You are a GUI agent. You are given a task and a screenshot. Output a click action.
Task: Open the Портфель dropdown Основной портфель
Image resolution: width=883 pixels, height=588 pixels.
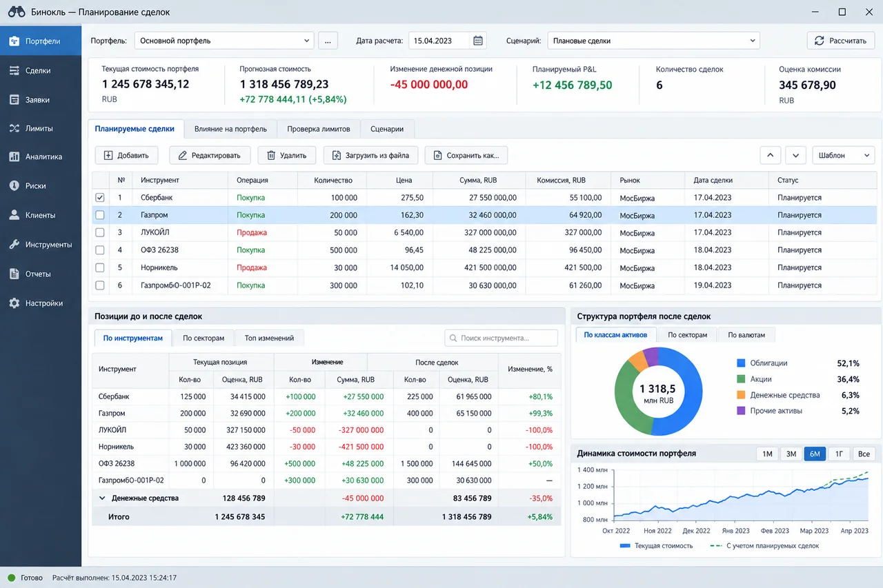pos(224,41)
